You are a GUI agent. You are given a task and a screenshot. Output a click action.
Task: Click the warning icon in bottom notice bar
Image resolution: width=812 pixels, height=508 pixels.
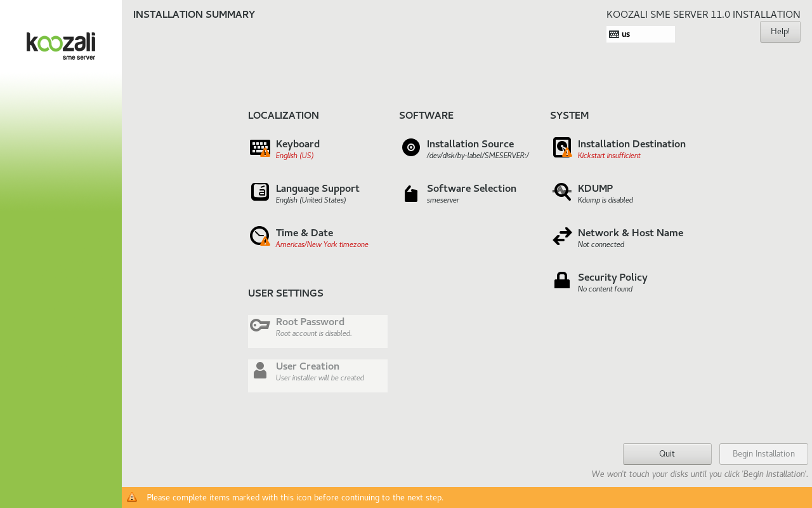tap(132, 497)
